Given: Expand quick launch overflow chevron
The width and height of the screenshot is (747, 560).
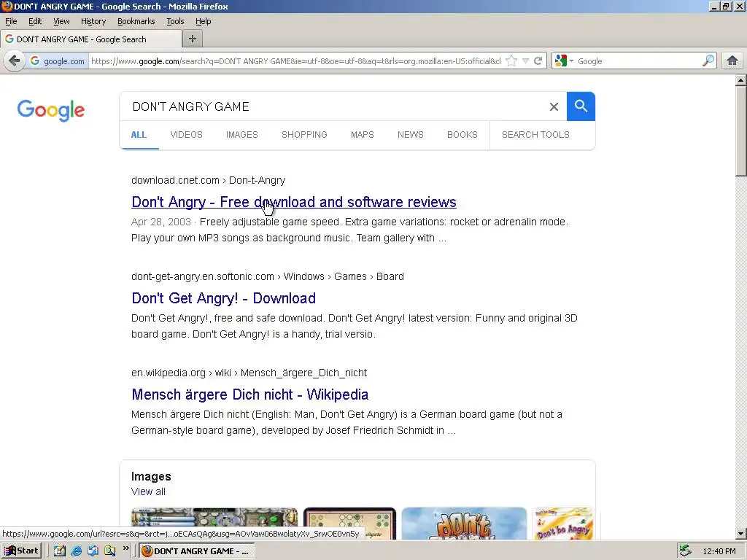Looking at the screenshot, I should pyautogui.click(x=125, y=548).
